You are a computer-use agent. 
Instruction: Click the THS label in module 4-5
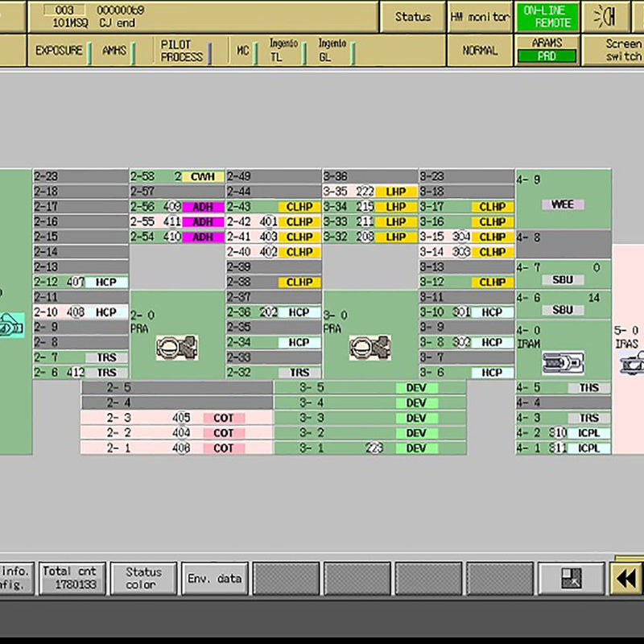point(589,388)
